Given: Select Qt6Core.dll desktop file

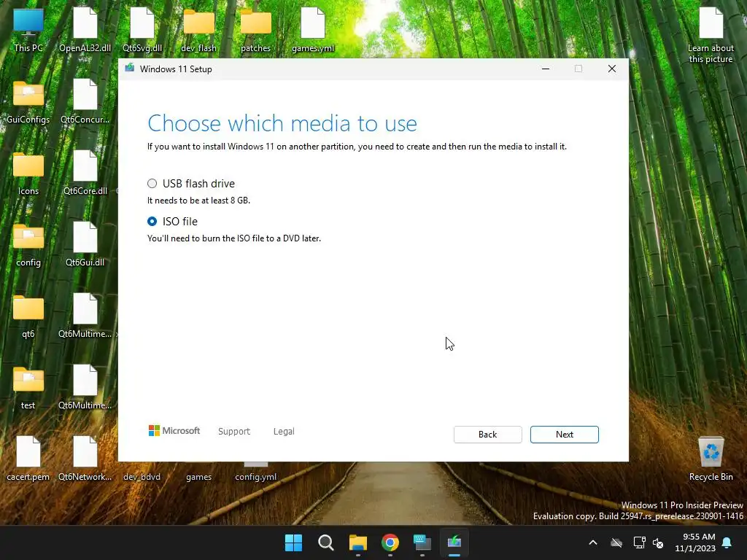Looking at the screenshot, I should click(x=85, y=174).
